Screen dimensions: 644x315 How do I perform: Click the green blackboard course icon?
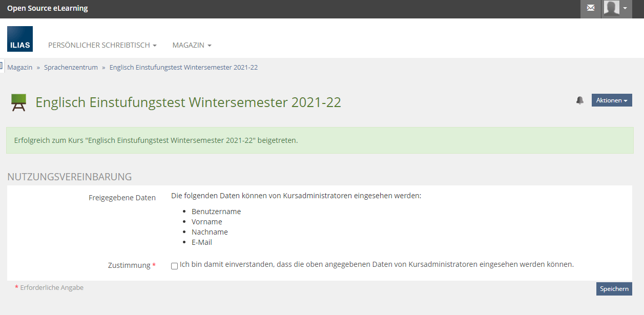(19, 103)
